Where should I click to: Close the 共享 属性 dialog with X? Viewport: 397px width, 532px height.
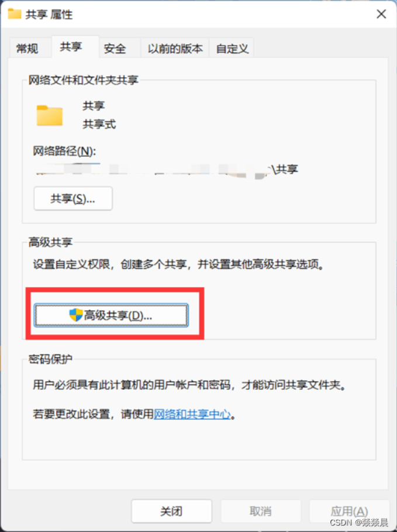point(381,14)
